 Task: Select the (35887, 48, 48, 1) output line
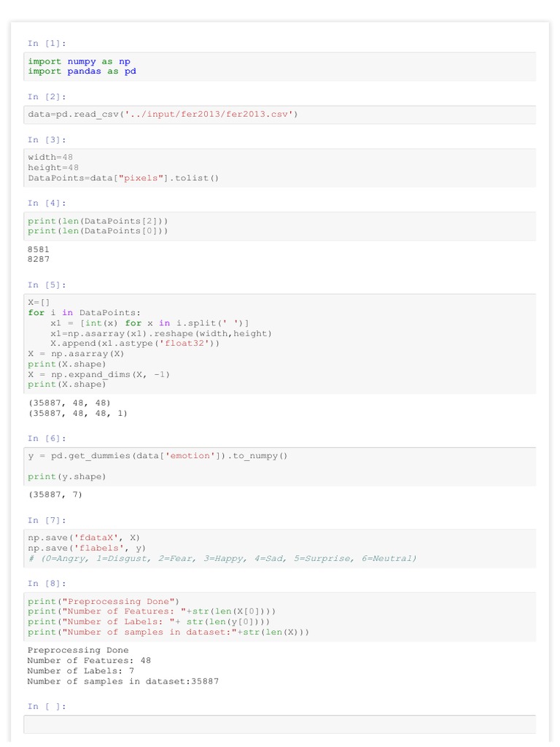pos(77,413)
